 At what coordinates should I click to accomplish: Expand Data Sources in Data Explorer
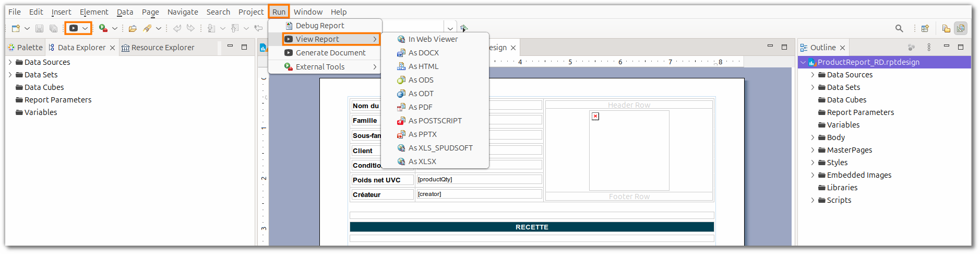click(x=10, y=62)
